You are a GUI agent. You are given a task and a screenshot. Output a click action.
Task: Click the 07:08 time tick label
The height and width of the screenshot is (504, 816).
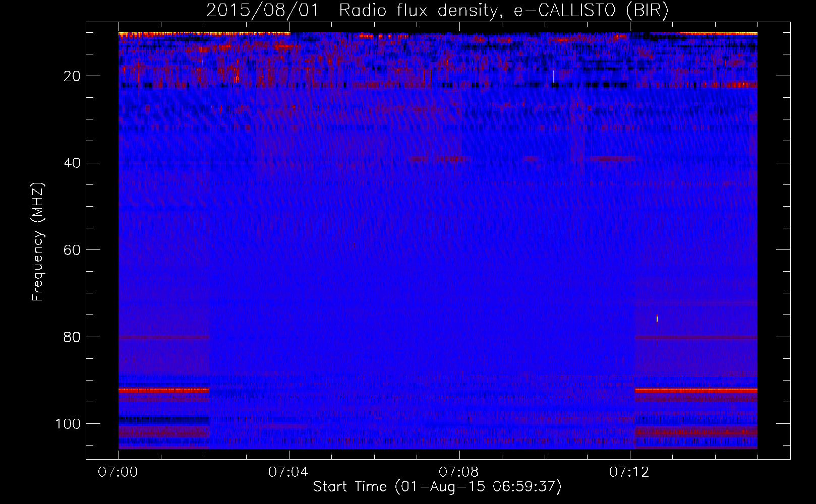click(459, 472)
